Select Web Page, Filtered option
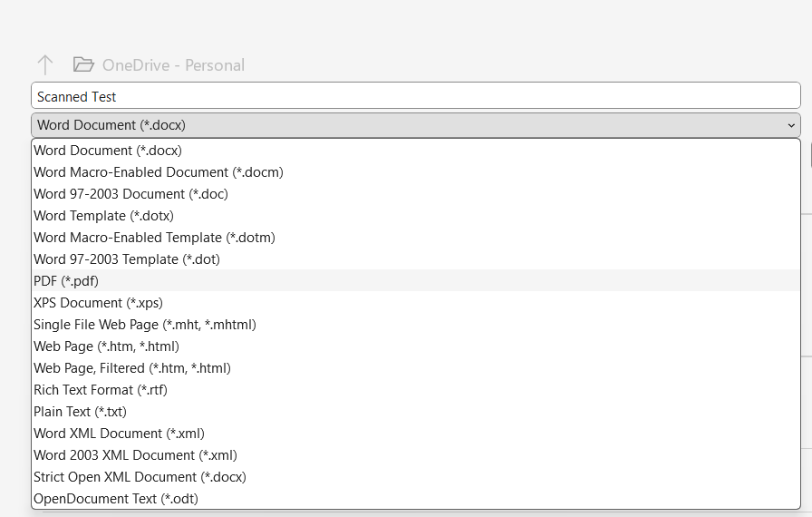Viewport: 812px width, 517px height. (x=132, y=368)
